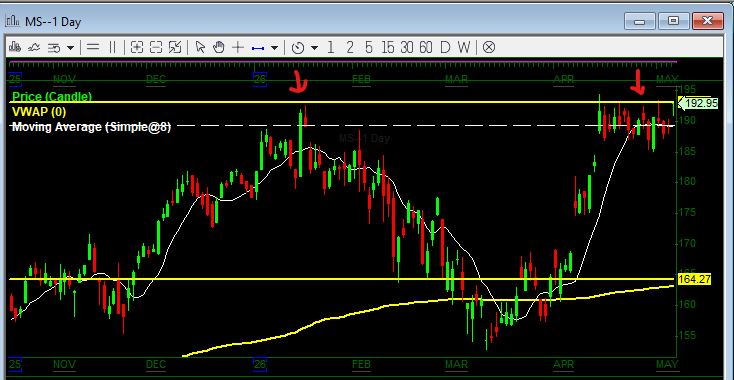The image size is (734, 380).
Task: Expand the time interval dropdown arrow
Action: [x=314, y=48]
